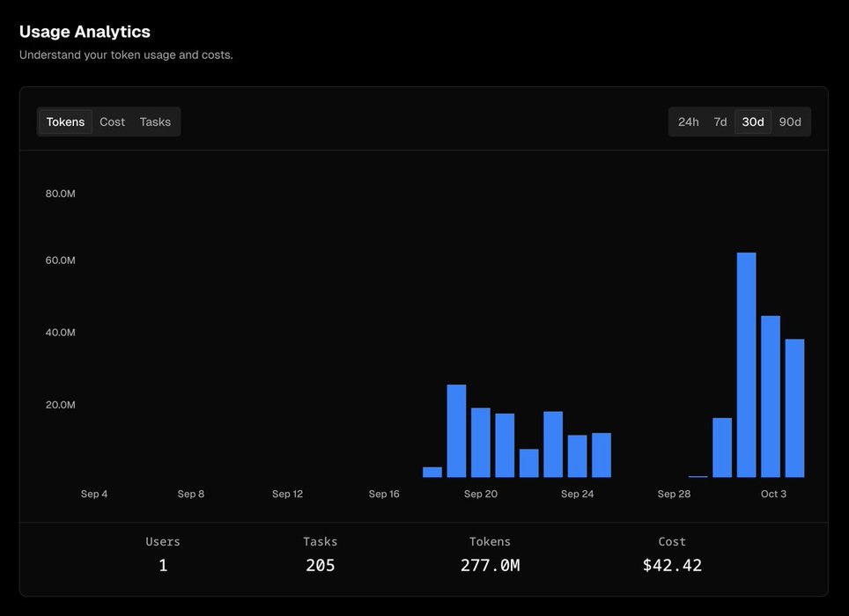Set time range to 7d
This screenshot has height=616, width=849.
pos(720,122)
